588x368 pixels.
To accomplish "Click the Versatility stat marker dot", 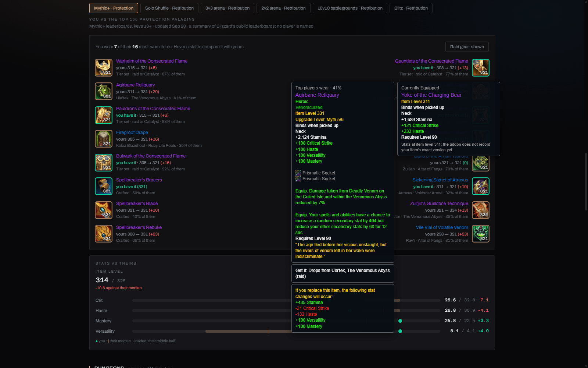I will 400,331.
